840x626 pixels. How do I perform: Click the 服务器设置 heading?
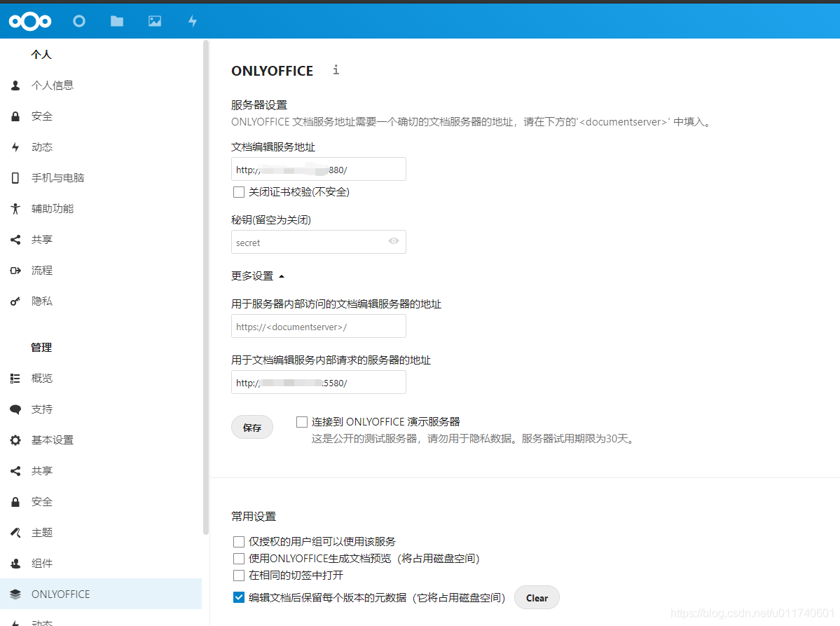(259, 105)
